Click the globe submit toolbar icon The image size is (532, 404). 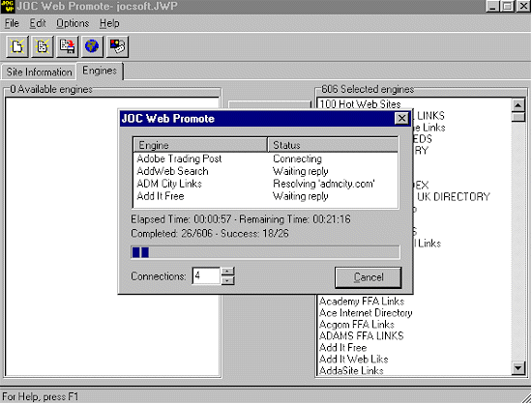92,46
